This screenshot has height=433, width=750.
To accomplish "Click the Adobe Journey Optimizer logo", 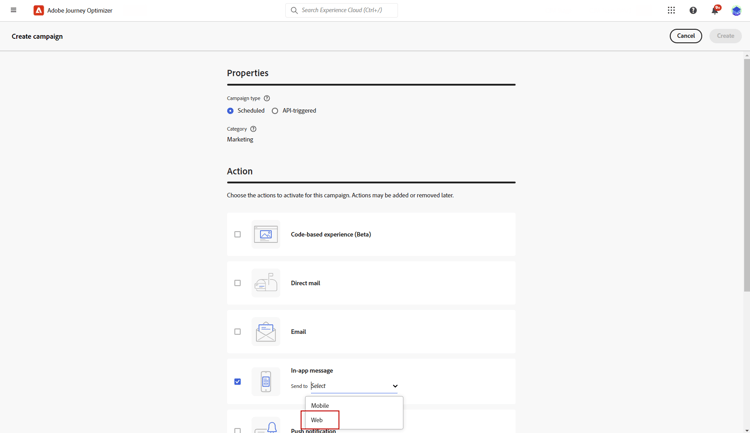I will click(38, 10).
